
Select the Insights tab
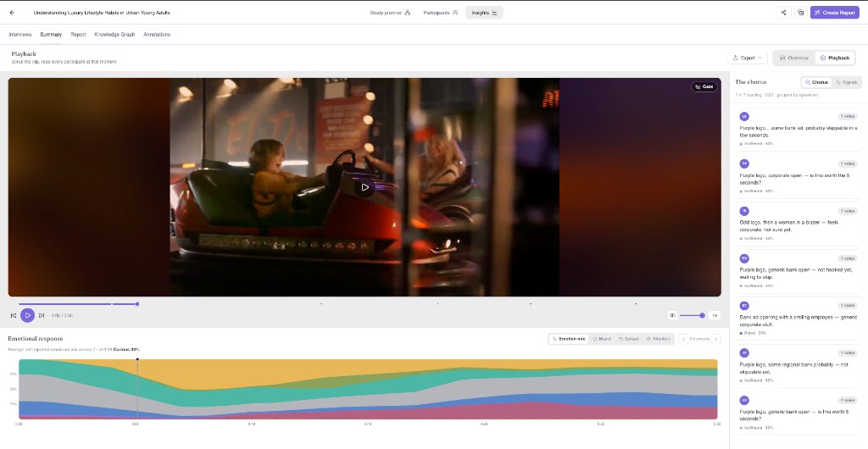pyautogui.click(x=484, y=13)
